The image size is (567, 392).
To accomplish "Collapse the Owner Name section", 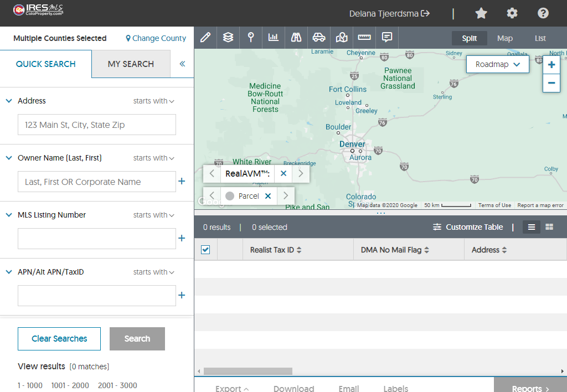I will click(x=9, y=158).
